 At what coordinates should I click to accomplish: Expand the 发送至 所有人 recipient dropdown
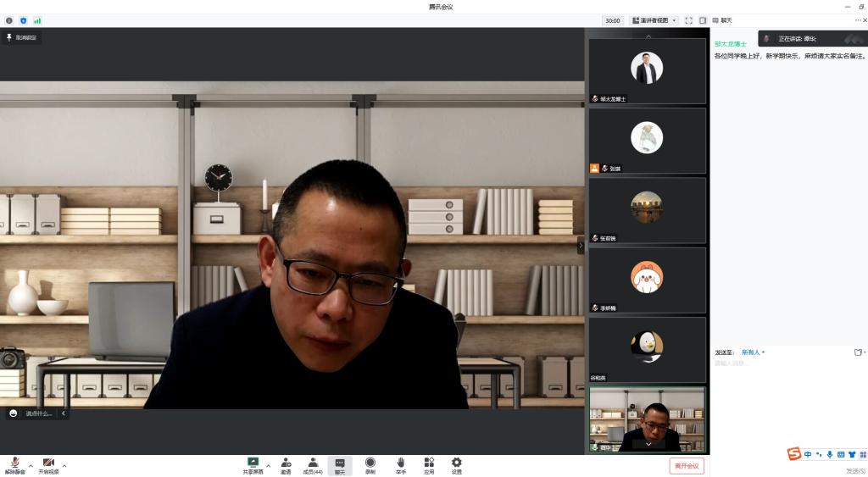tap(753, 352)
